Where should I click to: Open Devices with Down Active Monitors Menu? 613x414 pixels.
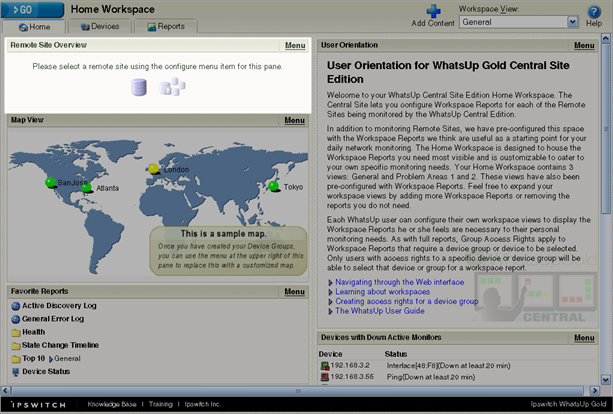click(584, 338)
